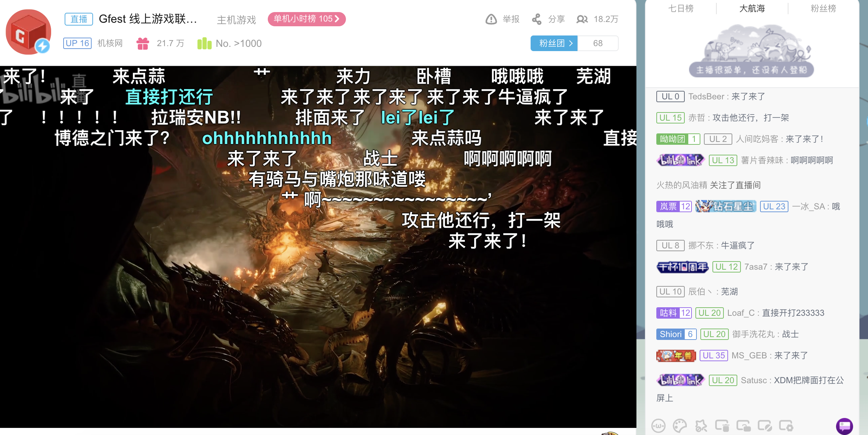
Task: Click the 举报 report warning icon
Action: (491, 19)
